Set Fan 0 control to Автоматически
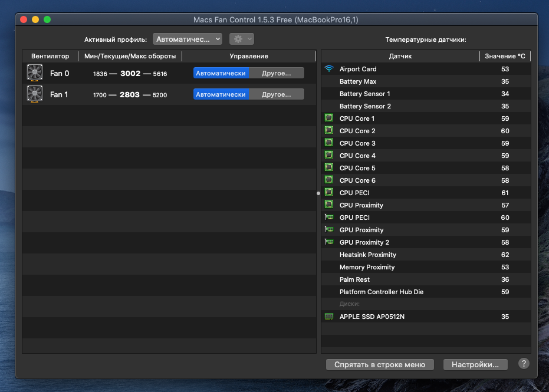The height and width of the screenshot is (392, 549). point(221,73)
